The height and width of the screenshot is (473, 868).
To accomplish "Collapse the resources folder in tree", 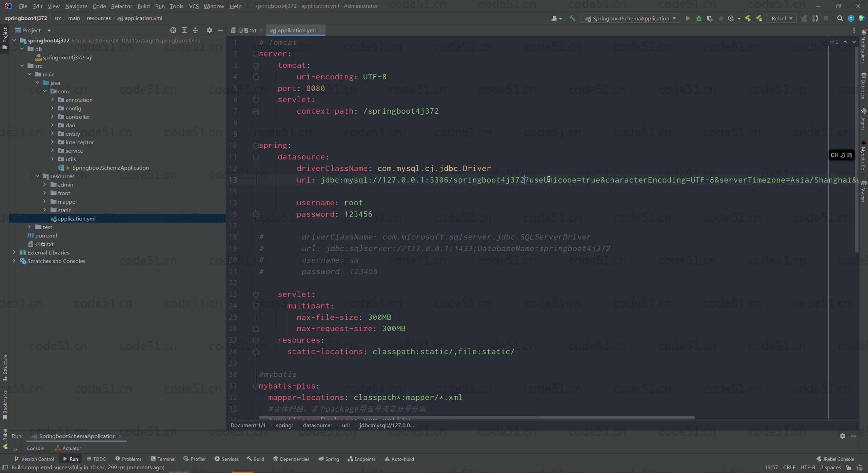I will point(37,176).
